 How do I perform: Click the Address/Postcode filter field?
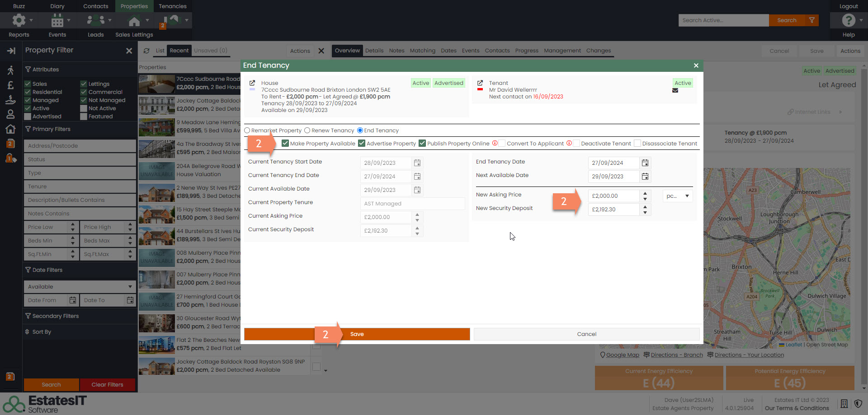click(80, 146)
